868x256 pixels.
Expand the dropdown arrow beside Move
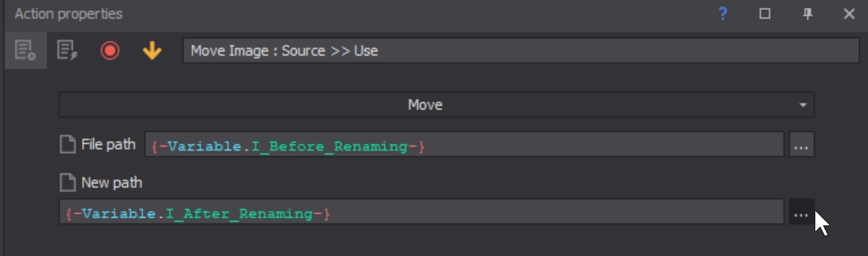tap(803, 105)
